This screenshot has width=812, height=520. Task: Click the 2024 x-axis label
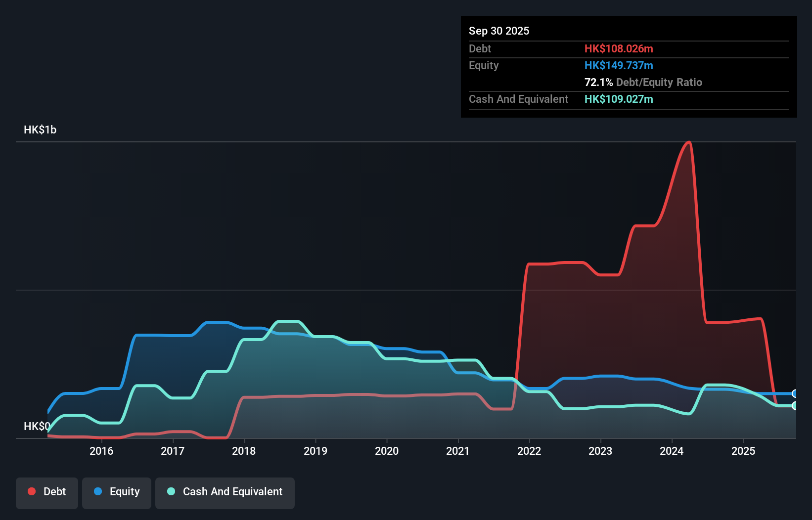click(x=672, y=451)
